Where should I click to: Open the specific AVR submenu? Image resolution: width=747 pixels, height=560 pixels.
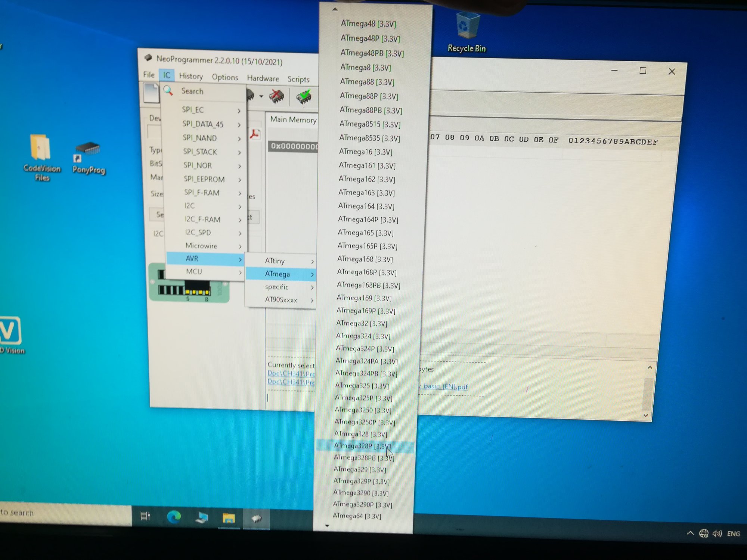click(281, 287)
